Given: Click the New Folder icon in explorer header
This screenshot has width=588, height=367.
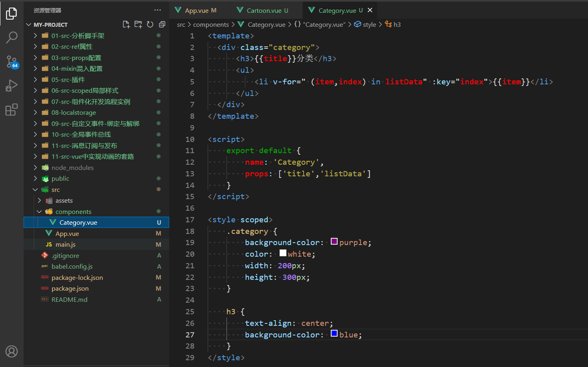Looking at the screenshot, I should [138, 24].
